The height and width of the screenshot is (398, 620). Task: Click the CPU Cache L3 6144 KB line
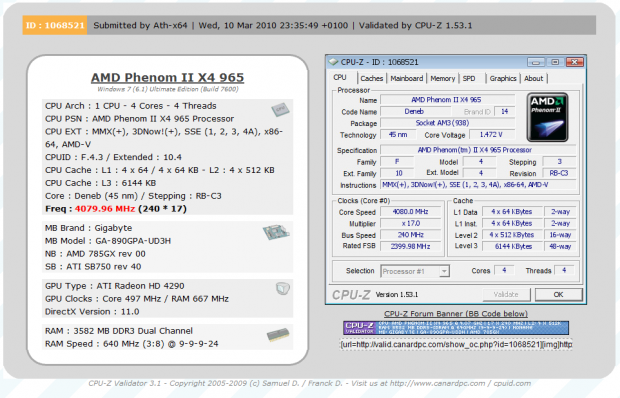pyautogui.click(x=100, y=183)
